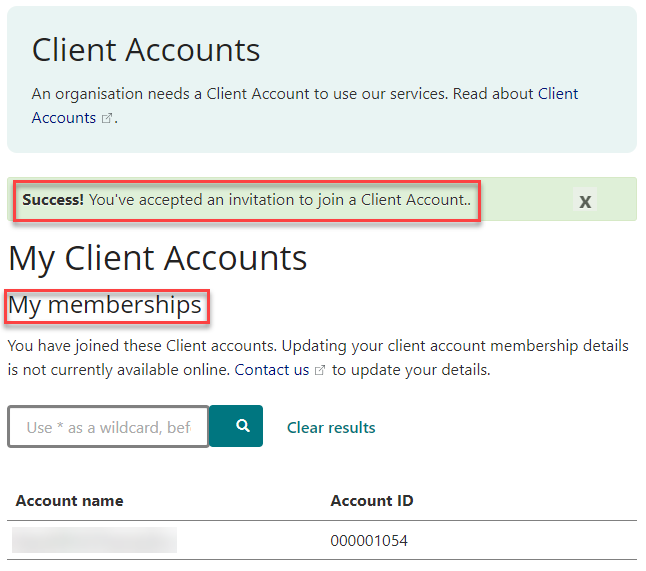The width and height of the screenshot is (646, 571).
Task: Click external-link icon beside Contact us
Action: [x=320, y=370]
